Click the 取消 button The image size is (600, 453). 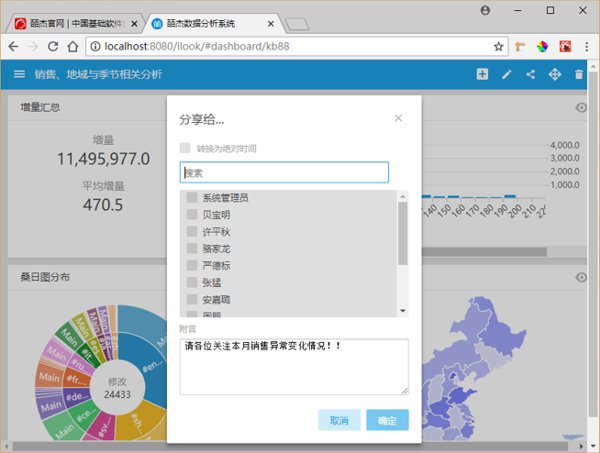(339, 420)
